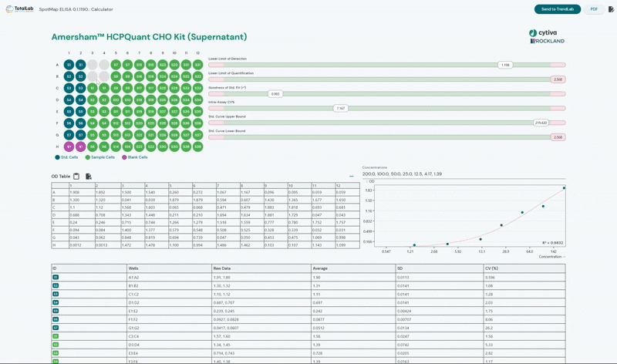Screen dimensions: 617x364
Task: Click the highest data point on the standard curve
Action: [x=564, y=188]
